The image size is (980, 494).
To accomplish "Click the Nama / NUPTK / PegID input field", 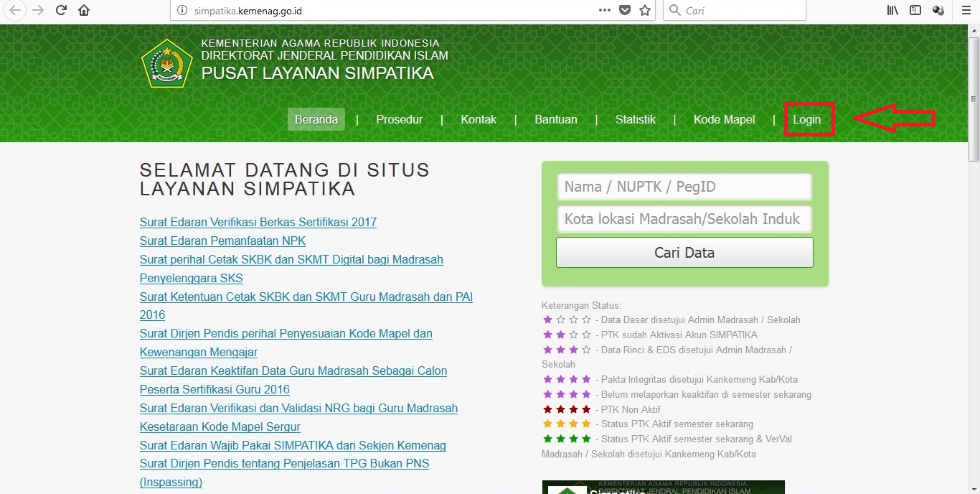I will coord(683,186).
